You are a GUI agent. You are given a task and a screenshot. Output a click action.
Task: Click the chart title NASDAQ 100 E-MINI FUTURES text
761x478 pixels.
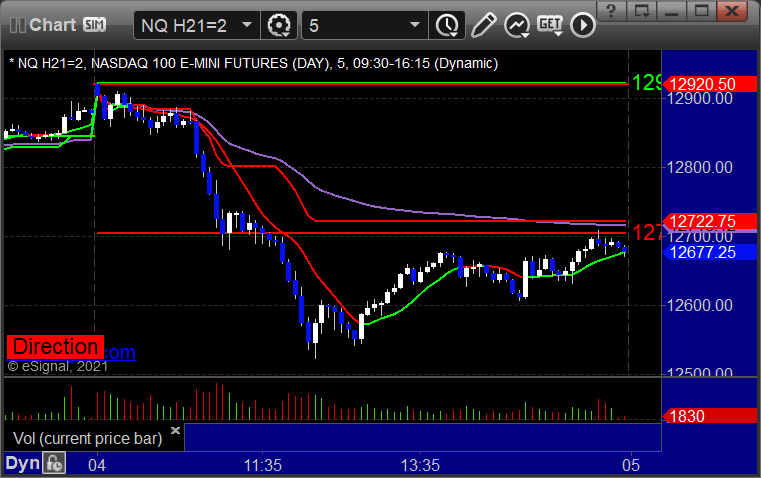189,64
